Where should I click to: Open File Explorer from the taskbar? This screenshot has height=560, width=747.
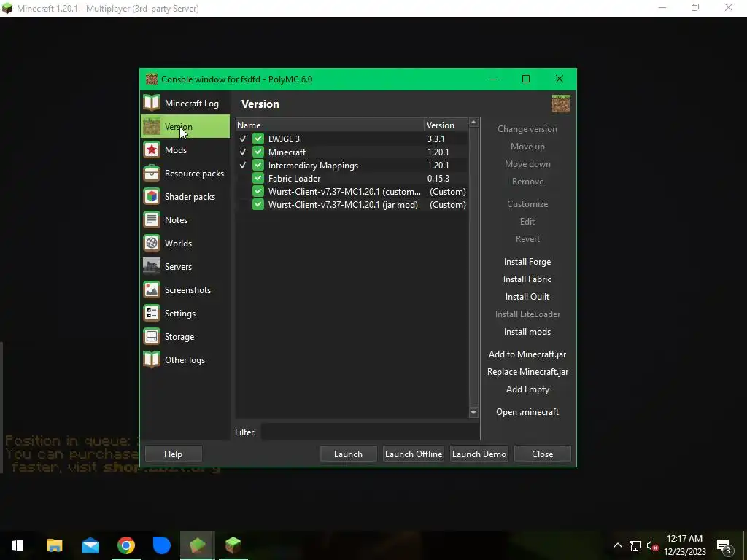click(x=54, y=545)
